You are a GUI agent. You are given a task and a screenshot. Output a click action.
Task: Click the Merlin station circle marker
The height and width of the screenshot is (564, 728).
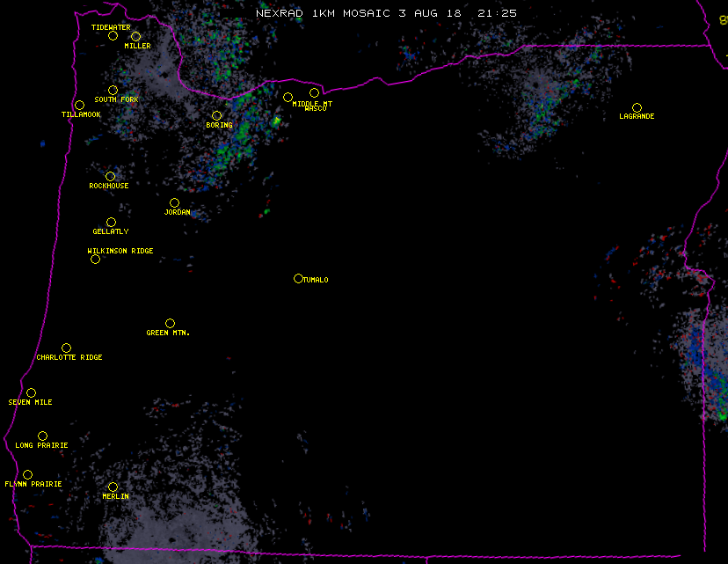tap(113, 487)
